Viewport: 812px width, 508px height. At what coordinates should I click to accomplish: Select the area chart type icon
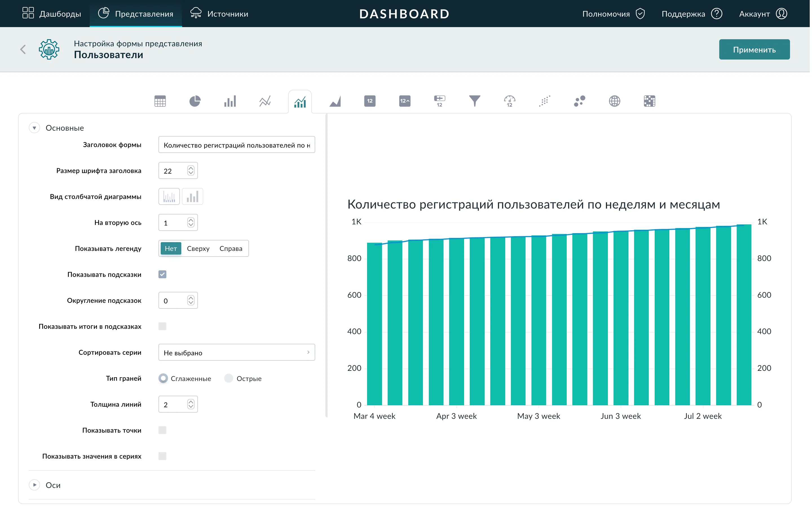[x=335, y=101]
